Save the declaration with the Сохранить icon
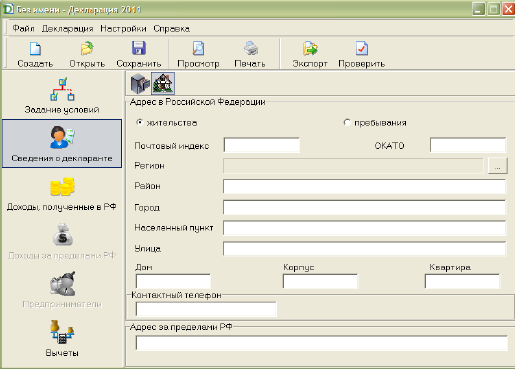Viewport: 515px width, 369px height. click(139, 48)
